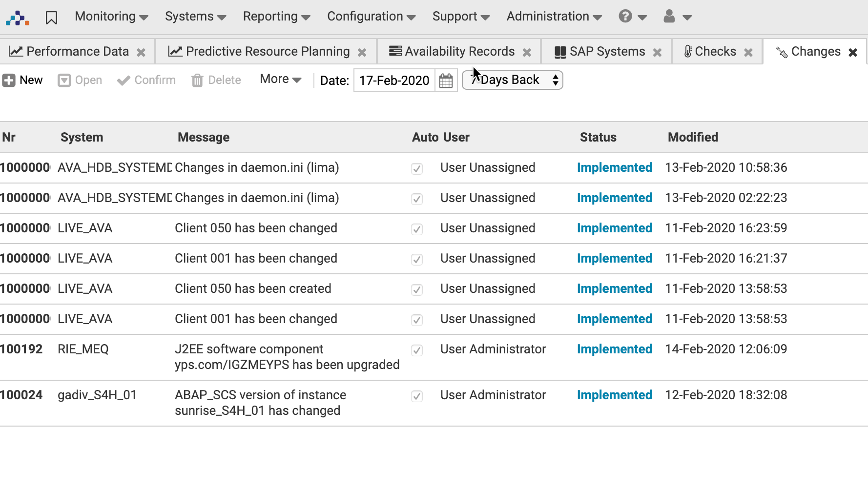Screen dimensions: 868x491
Task: Click system name gadiv_S4H_01
Action: [x=97, y=395]
